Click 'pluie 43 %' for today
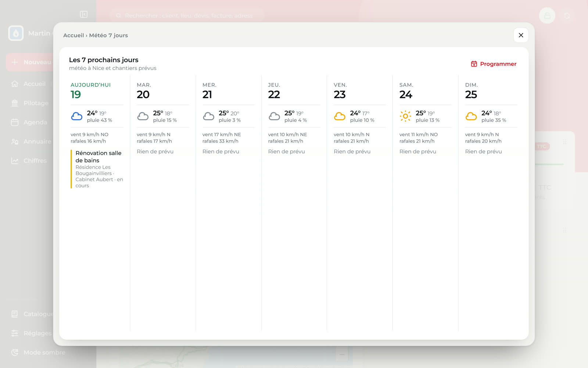588x368 pixels. [100, 120]
